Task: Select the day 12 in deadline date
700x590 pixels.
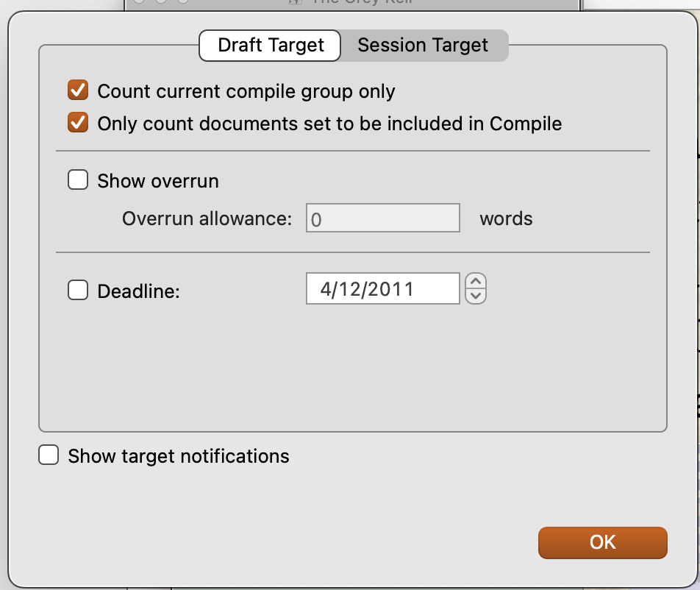Action: click(349, 289)
